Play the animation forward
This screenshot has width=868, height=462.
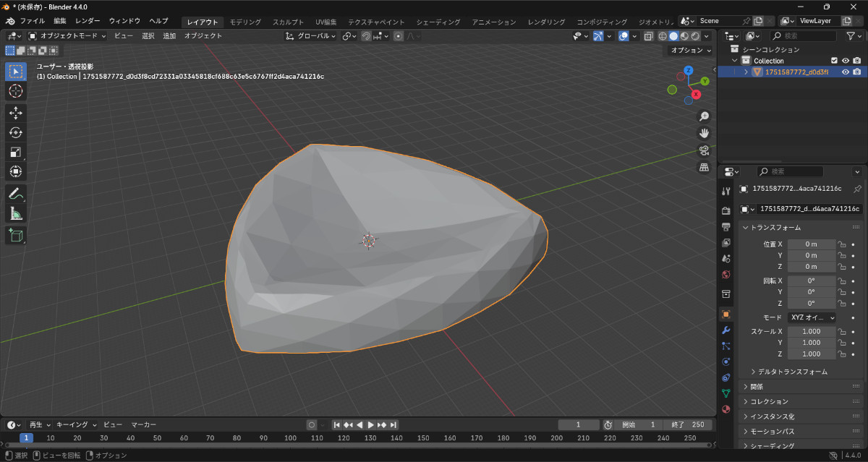(x=371, y=425)
